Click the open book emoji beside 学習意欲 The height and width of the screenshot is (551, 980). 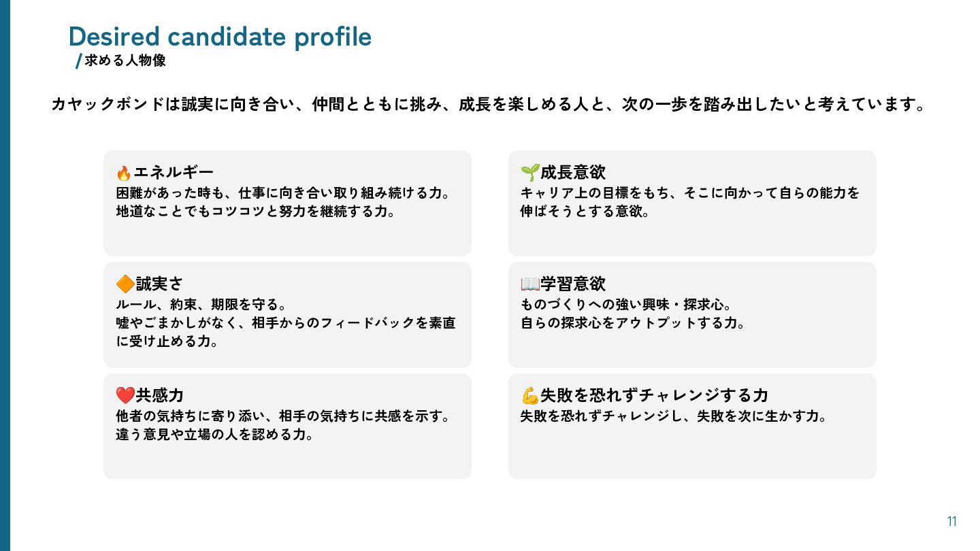(529, 284)
